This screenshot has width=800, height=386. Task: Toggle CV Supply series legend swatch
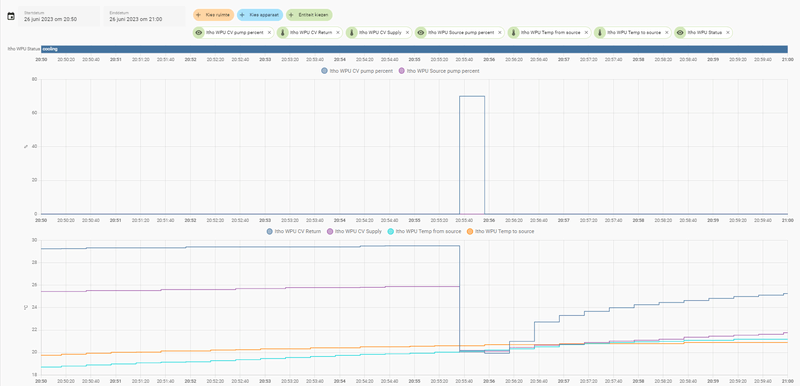330,231
